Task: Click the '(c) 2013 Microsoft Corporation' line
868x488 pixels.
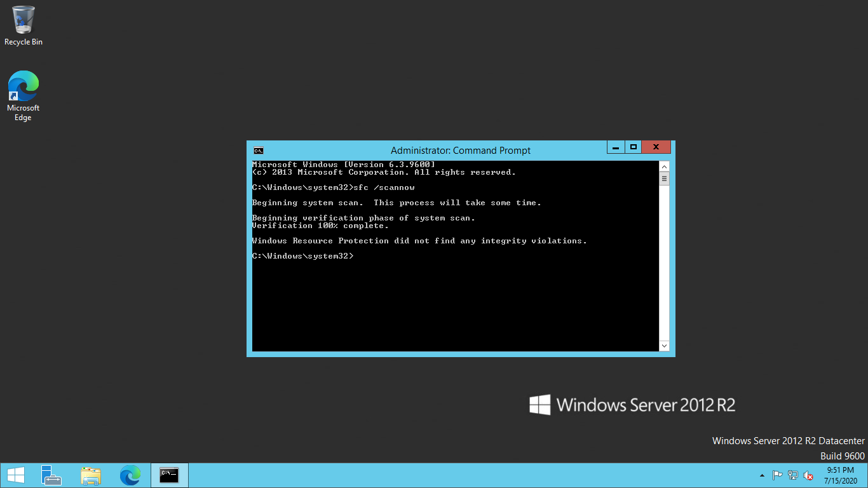Action: (x=384, y=172)
